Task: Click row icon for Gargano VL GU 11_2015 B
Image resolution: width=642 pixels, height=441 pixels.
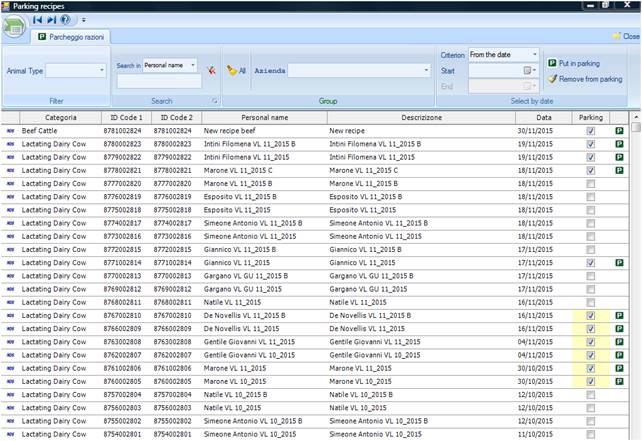Action: tap(11, 276)
